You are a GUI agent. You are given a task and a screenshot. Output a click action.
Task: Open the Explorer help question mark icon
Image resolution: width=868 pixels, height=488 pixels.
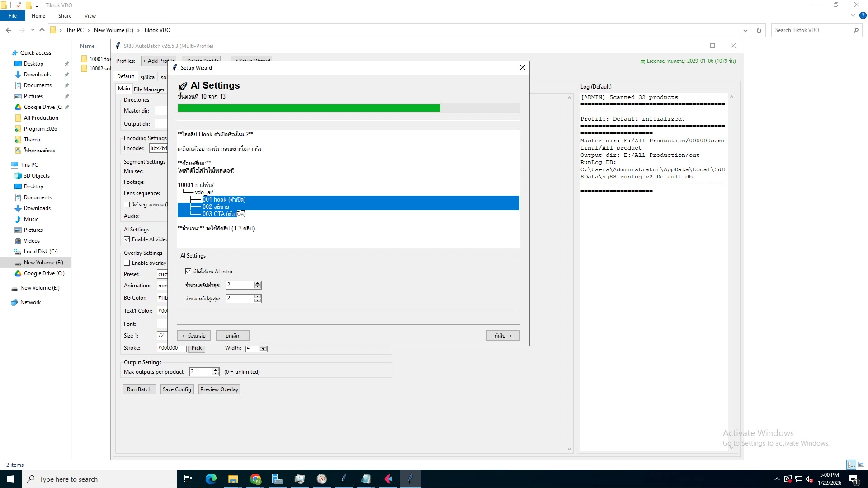[x=863, y=15]
